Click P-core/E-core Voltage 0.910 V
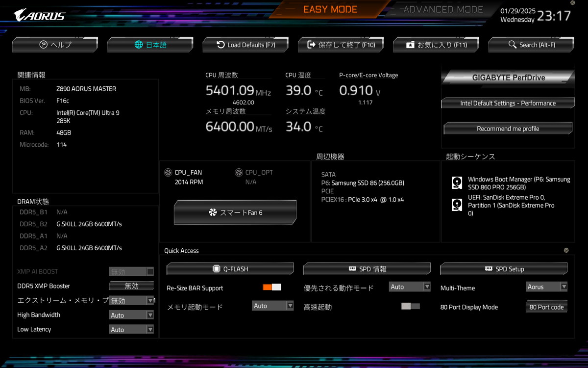 tap(360, 90)
